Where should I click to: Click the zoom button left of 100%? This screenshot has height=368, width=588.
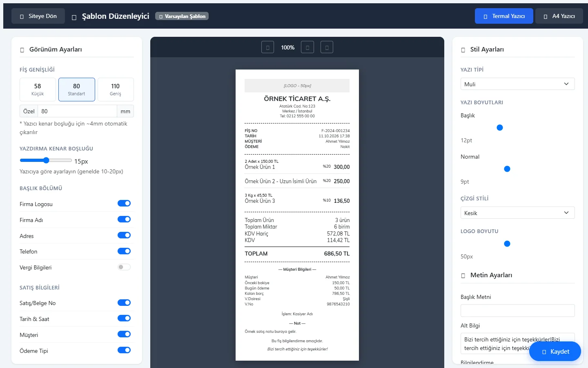coord(267,47)
